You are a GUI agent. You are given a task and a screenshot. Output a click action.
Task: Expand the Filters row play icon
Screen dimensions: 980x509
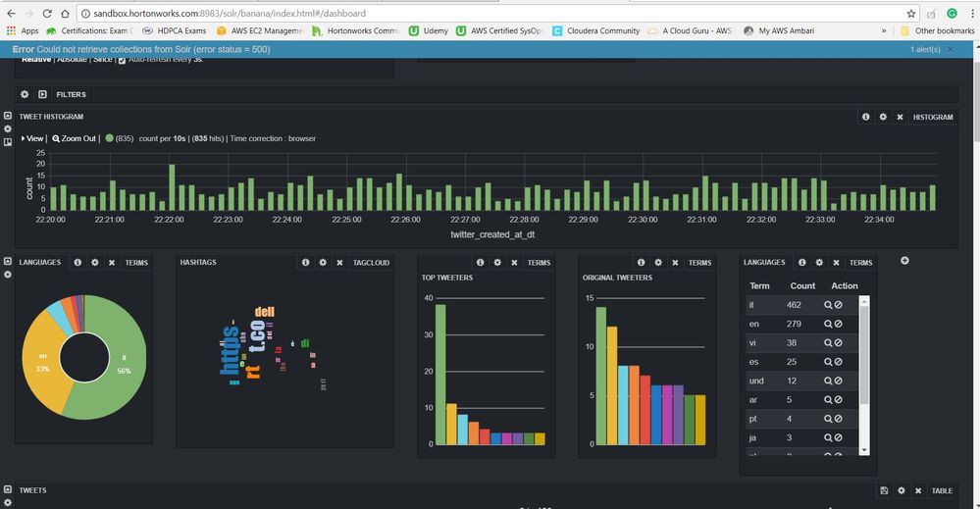42,94
